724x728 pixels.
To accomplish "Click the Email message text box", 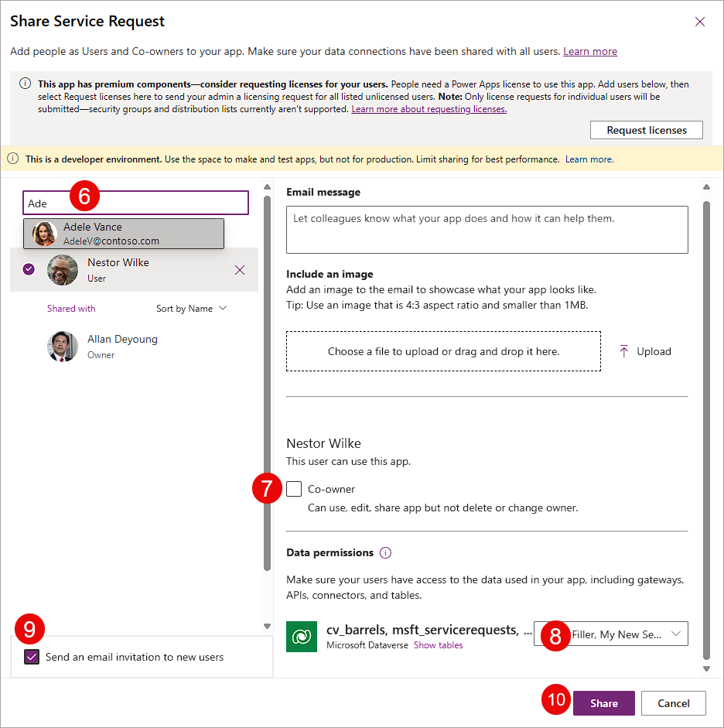I will click(x=487, y=230).
